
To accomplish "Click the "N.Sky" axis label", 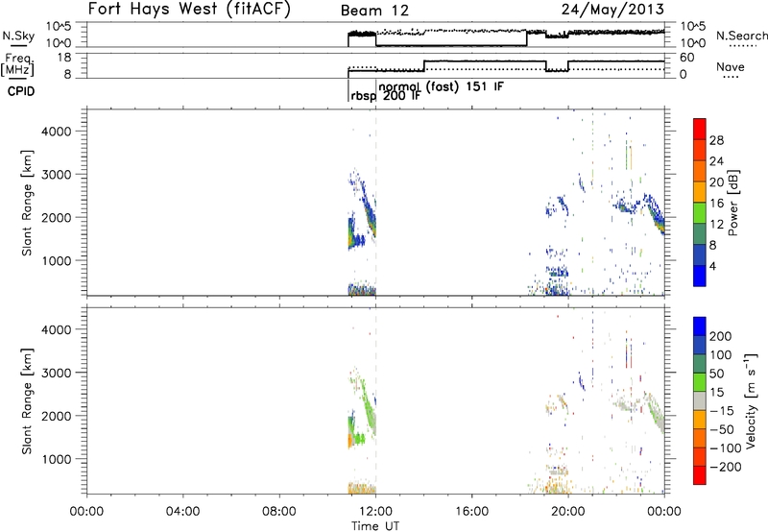I will point(18,36).
